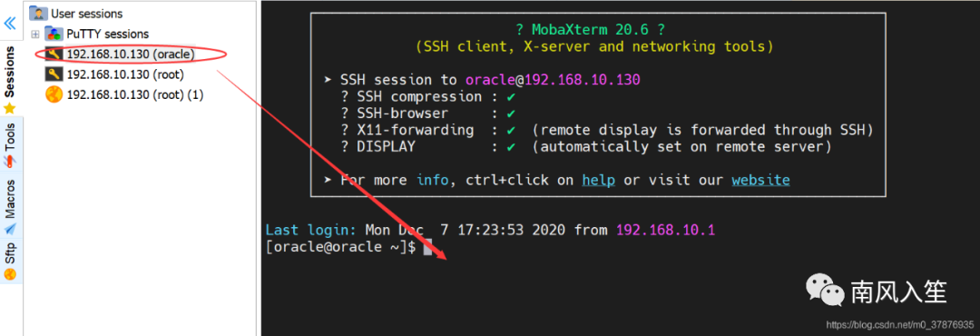Switch to the Tools side tab
This screenshot has width=980, height=336.
click(x=11, y=144)
